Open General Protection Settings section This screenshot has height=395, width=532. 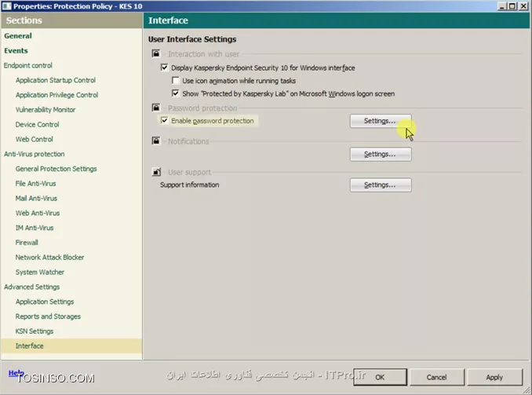56,169
